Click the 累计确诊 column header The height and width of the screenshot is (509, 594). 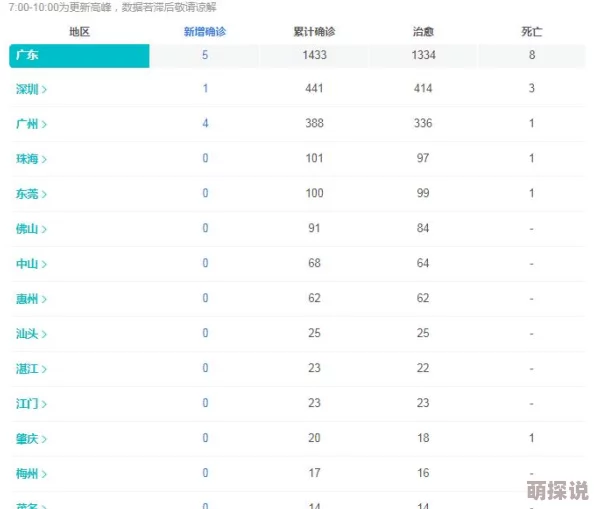[314, 31]
